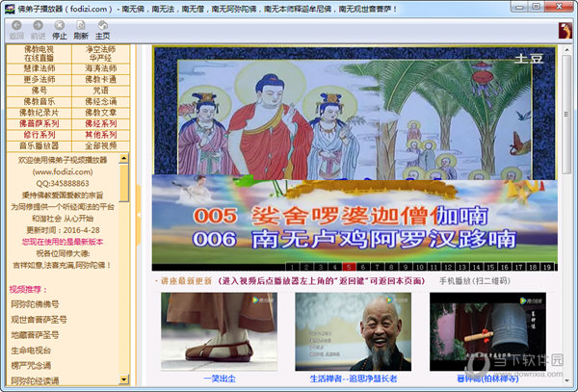The width and height of the screenshot is (578, 392).
Task: Open the 观世音菩萨圣号 link
Action: [x=39, y=320]
